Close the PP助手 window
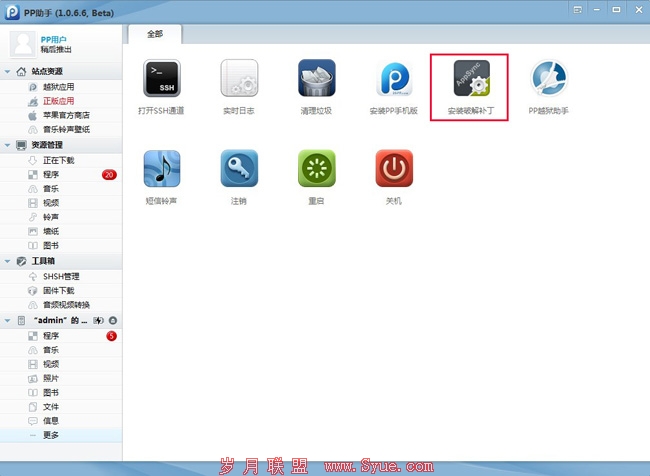650x476 pixels. [639, 10]
